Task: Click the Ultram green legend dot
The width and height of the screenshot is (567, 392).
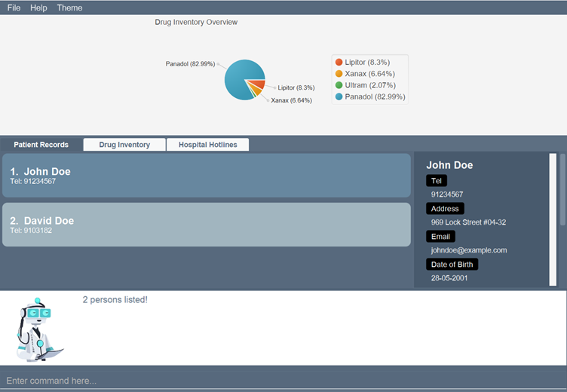Action: tap(339, 85)
